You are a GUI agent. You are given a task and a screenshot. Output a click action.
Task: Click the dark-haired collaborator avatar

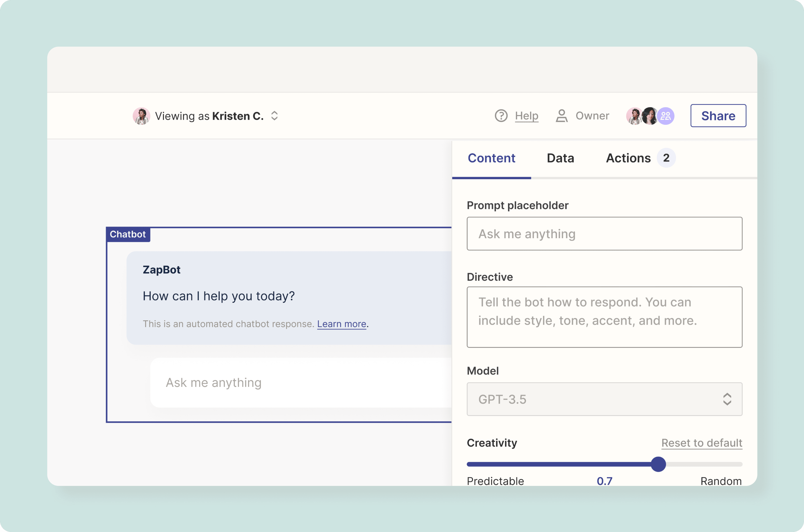tap(650, 116)
